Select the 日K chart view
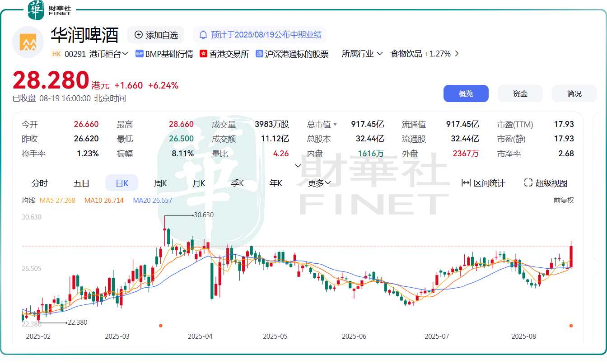This screenshot has height=364, width=607. tap(122, 183)
